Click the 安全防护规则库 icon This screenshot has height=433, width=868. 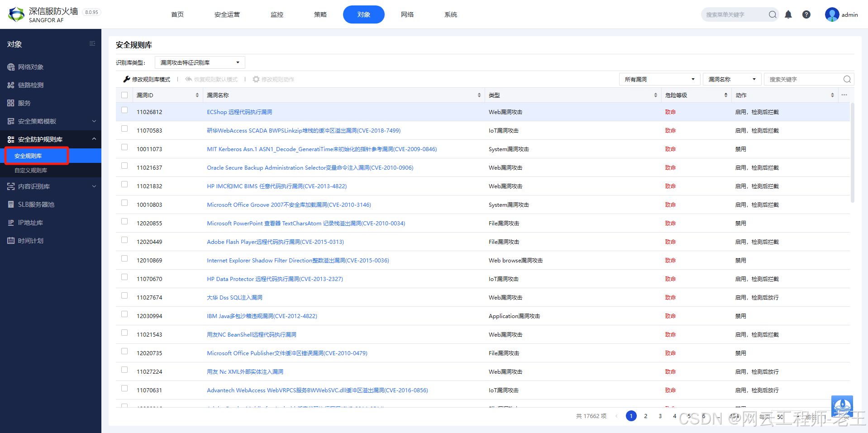pos(11,139)
